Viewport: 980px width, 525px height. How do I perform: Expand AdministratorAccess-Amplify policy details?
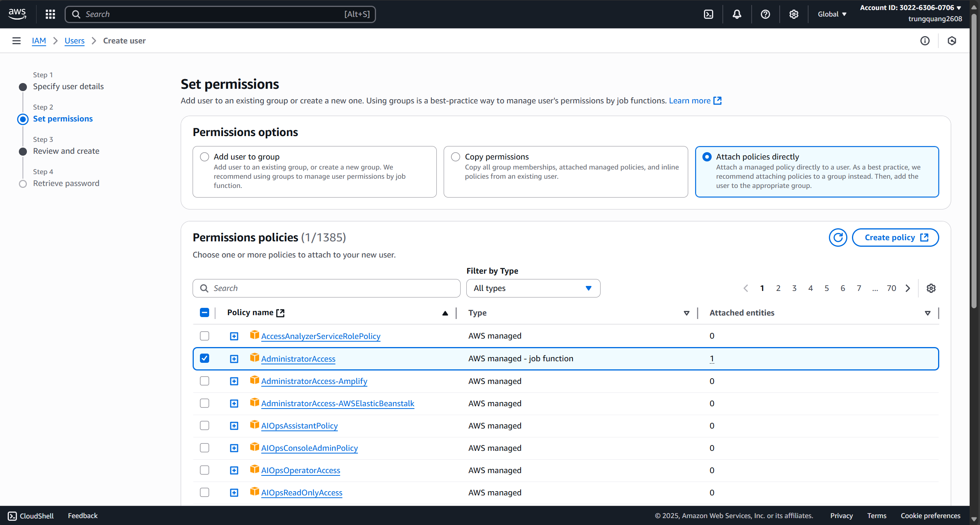click(x=234, y=381)
